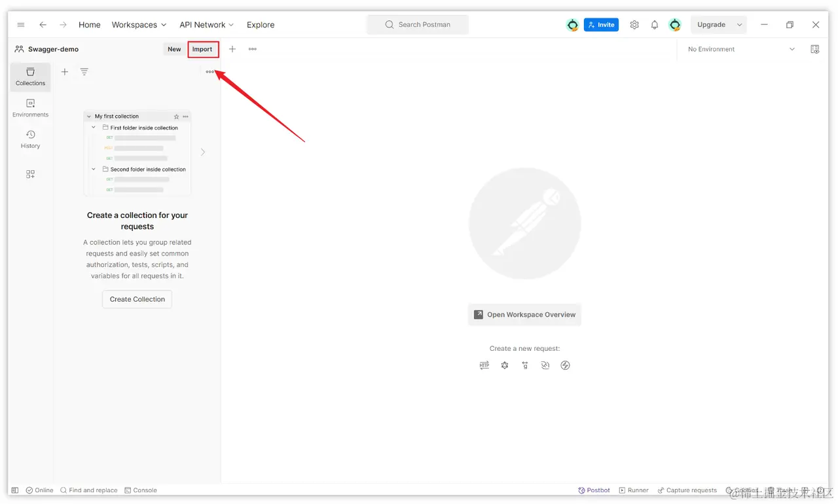Viewport: 838px width, 504px height.
Task: Open Find and replace
Action: [88, 490]
